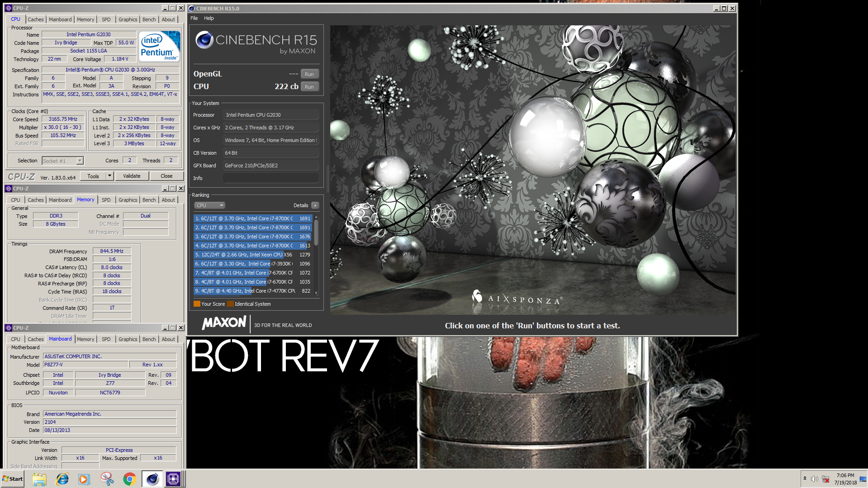Select ranking row 5 Intel Xeon 1279
The width and height of the screenshot is (868, 488).
click(253, 255)
